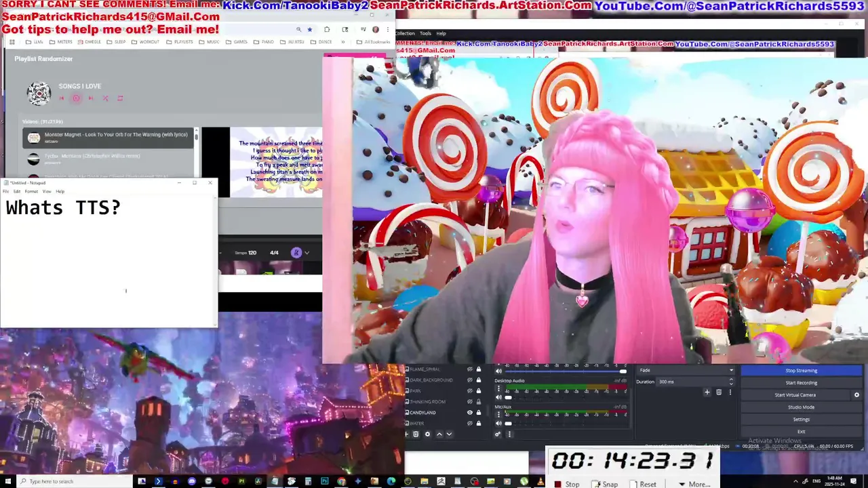Open source properties gear icon
This screenshot has width=868, height=488.
pos(427,434)
